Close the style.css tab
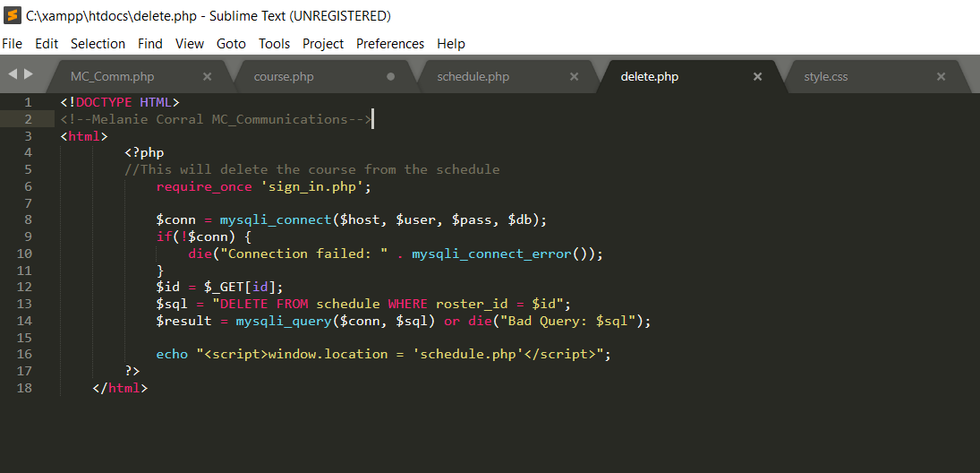The height and width of the screenshot is (473, 980). [942, 77]
